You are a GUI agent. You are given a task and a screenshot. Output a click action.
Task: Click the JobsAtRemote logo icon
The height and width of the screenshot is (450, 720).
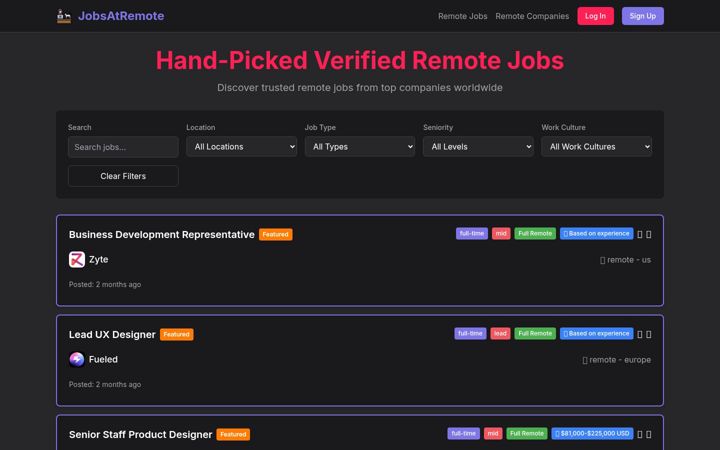click(x=64, y=16)
